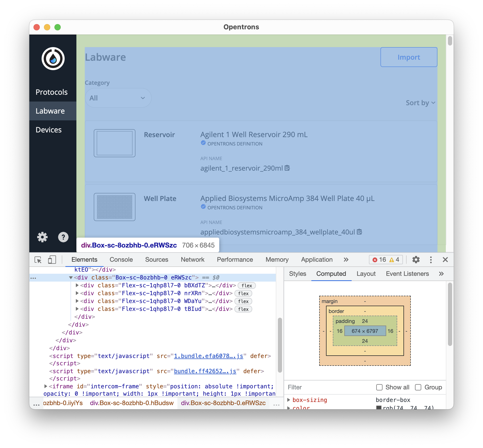Viewport: 483px width, 448px height.
Task: Click the help question mark icon
Action: click(63, 237)
